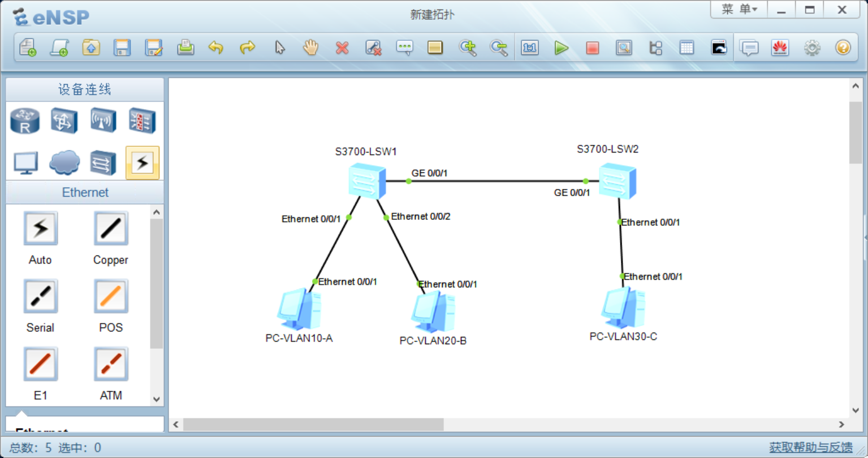This screenshot has width=868, height=458.
Task: Stop devices with the red stop button
Action: pos(593,47)
